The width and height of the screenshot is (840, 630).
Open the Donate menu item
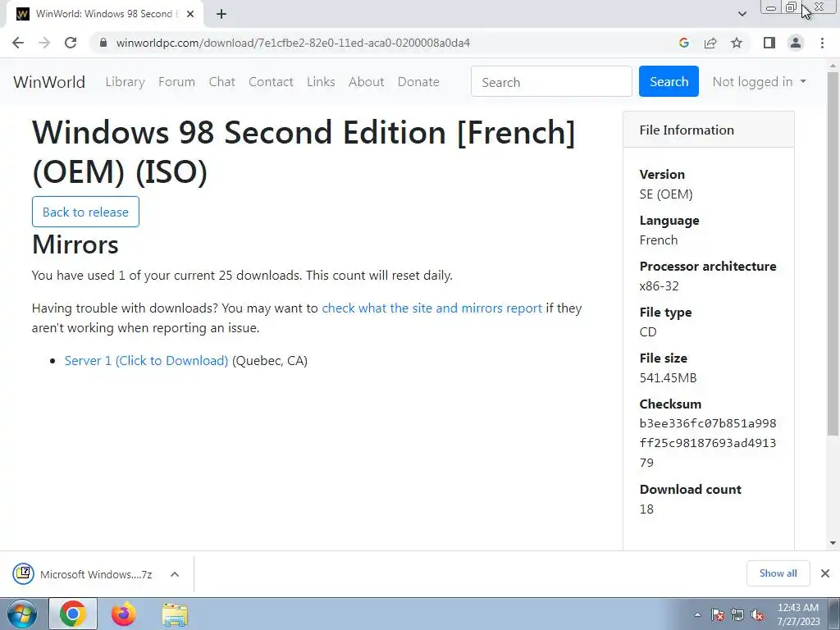(x=418, y=82)
